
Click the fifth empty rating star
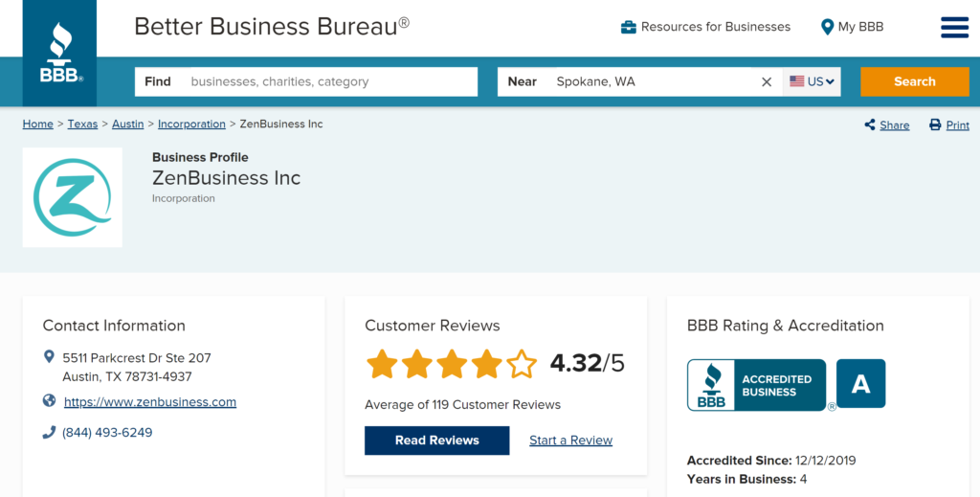522,365
